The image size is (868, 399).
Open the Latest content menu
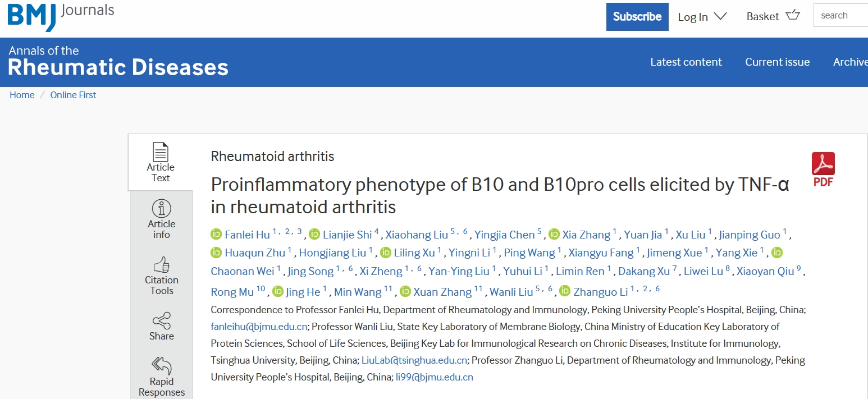(686, 62)
